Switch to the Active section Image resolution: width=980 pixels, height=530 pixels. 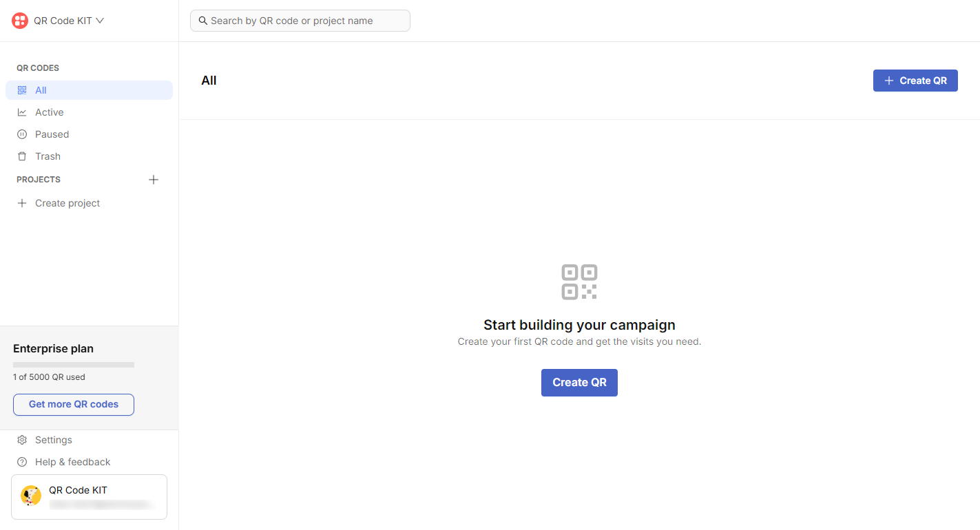pos(49,112)
